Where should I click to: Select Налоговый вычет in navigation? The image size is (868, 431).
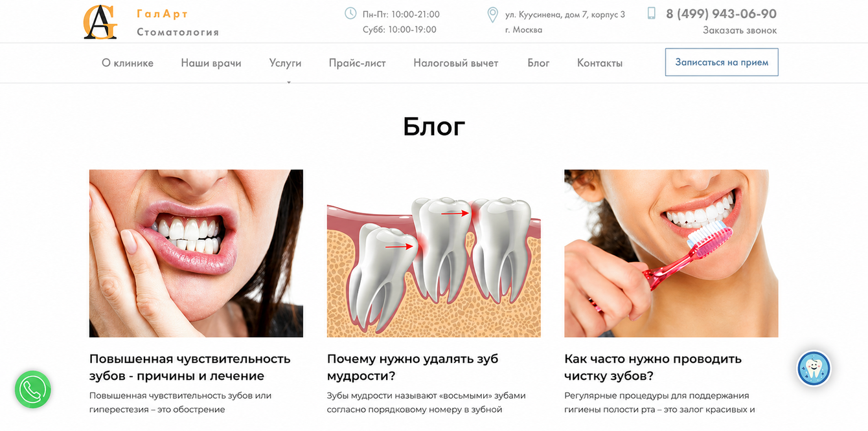456,63
